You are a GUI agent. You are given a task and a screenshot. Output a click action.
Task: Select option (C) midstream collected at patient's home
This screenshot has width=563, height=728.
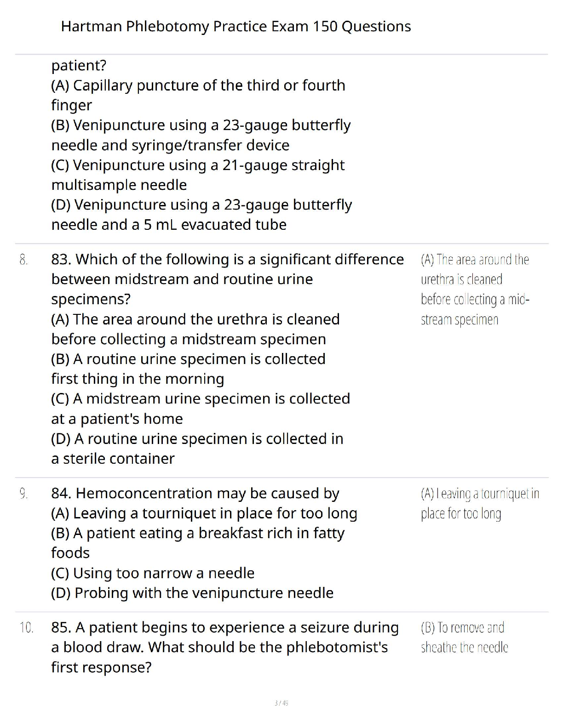click(x=200, y=409)
